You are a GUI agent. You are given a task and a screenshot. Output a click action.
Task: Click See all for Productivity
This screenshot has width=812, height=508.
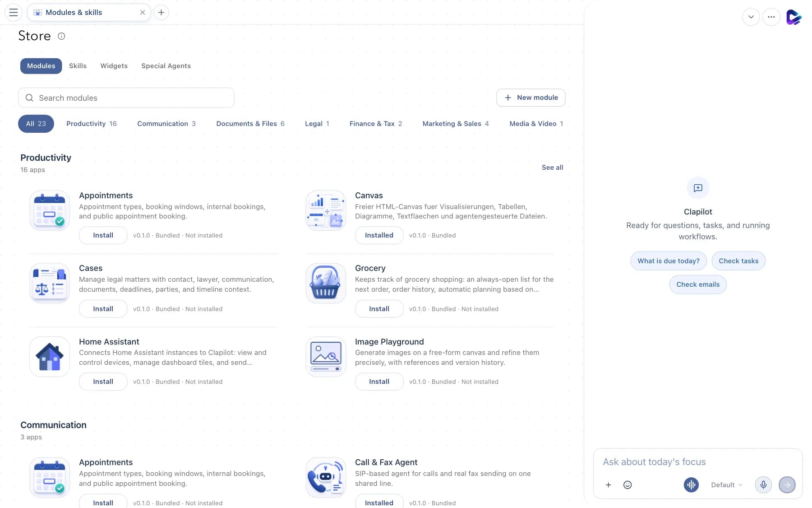(x=552, y=168)
